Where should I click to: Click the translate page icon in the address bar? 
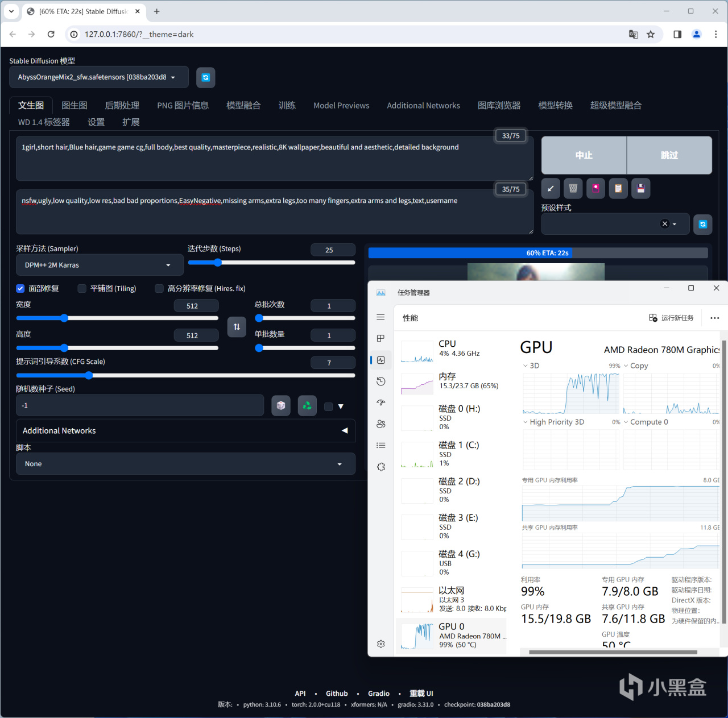tap(634, 34)
